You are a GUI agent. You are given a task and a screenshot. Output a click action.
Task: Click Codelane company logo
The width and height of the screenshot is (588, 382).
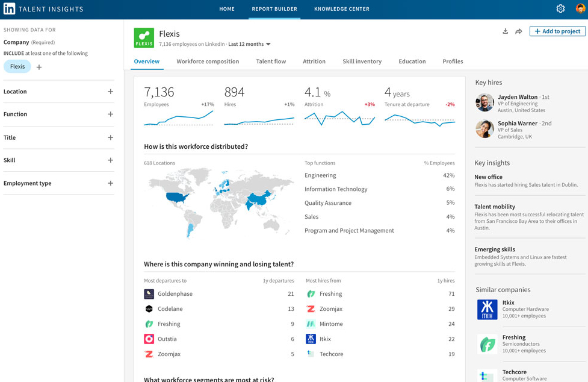coord(149,309)
